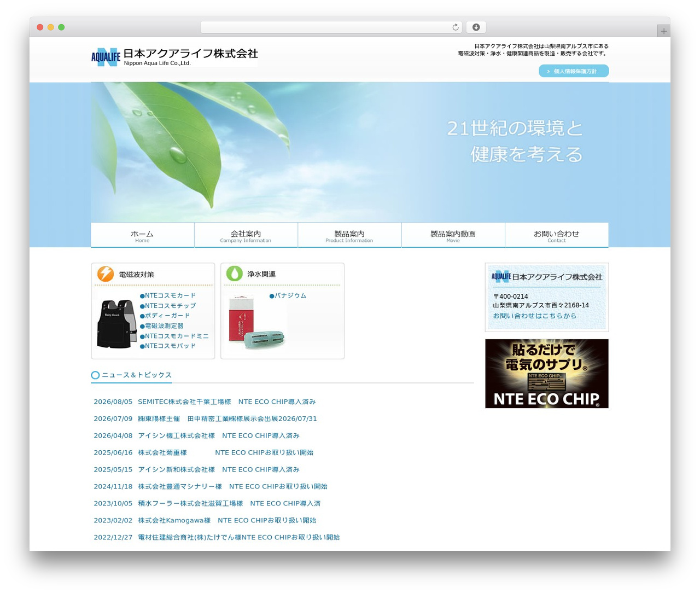Open the お問い合わせ Contact tab
The width and height of the screenshot is (700, 593).
tap(556, 236)
